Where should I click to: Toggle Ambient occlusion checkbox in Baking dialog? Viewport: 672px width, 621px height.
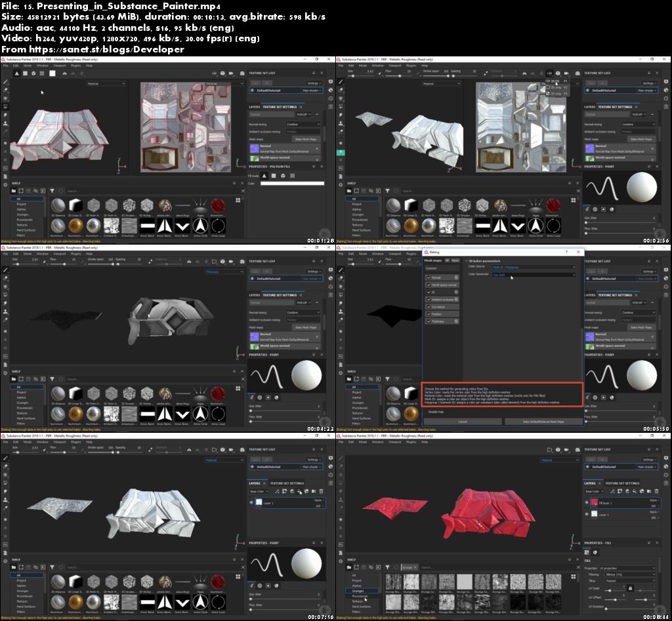(429, 300)
